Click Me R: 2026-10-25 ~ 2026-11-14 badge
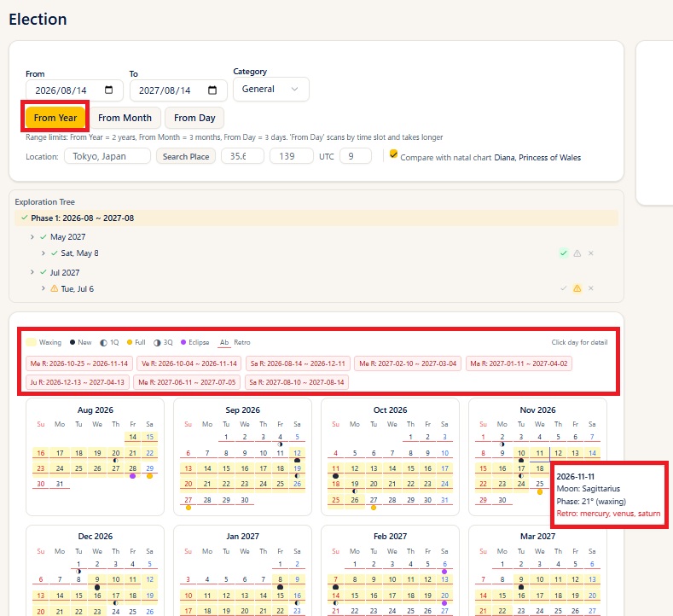The width and height of the screenshot is (673, 616). point(79,363)
